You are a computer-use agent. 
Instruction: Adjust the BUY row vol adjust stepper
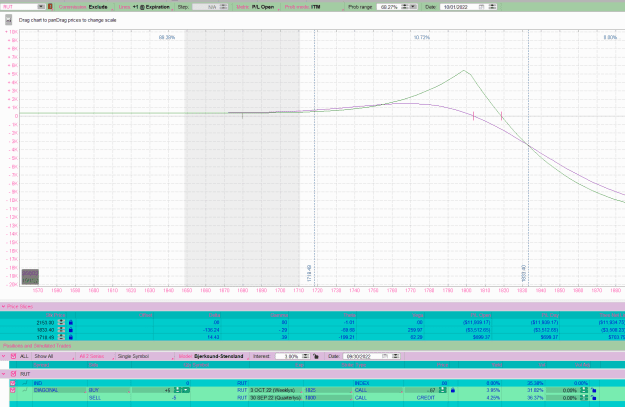[x=584, y=390]
